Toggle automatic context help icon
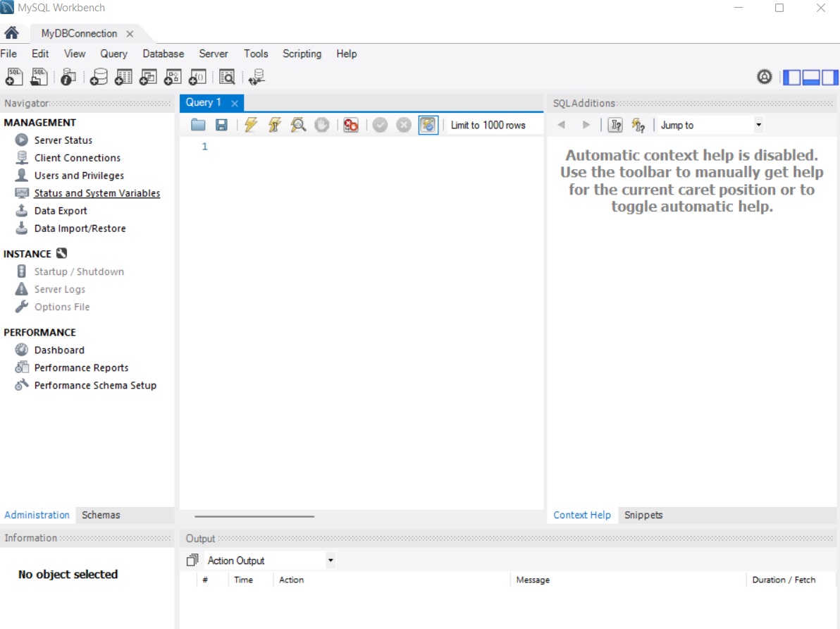Image resolution: width=840 pixels, height=629 pixels. pyautogui.click(x=638, y=125)
